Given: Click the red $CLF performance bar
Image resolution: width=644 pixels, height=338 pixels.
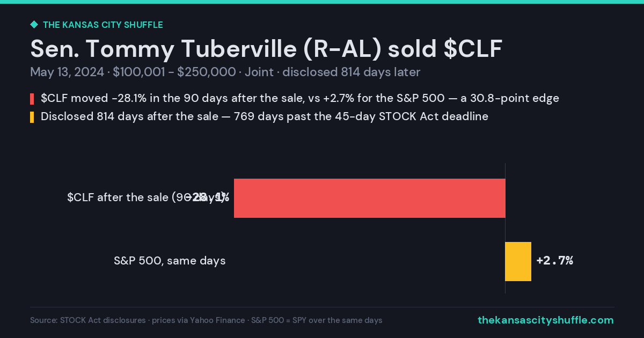Looking at the screenshot, I should point(369,198).
